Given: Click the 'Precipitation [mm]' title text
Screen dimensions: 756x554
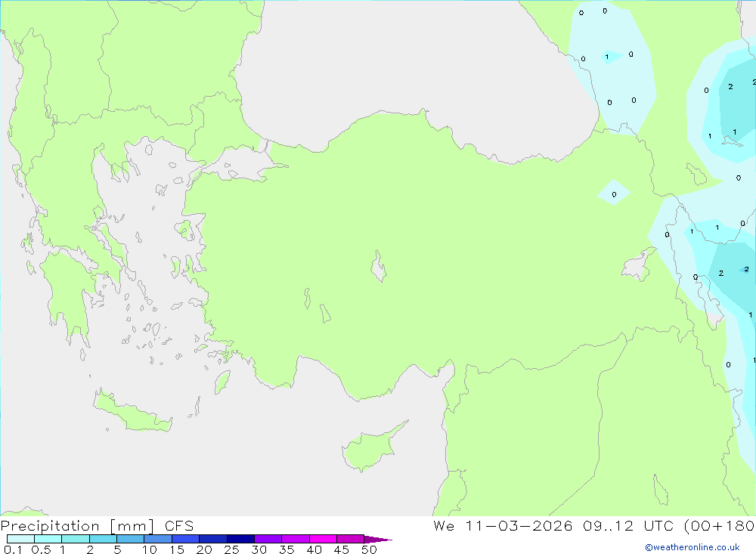Looking at the screenshot, I should (77, 526).
